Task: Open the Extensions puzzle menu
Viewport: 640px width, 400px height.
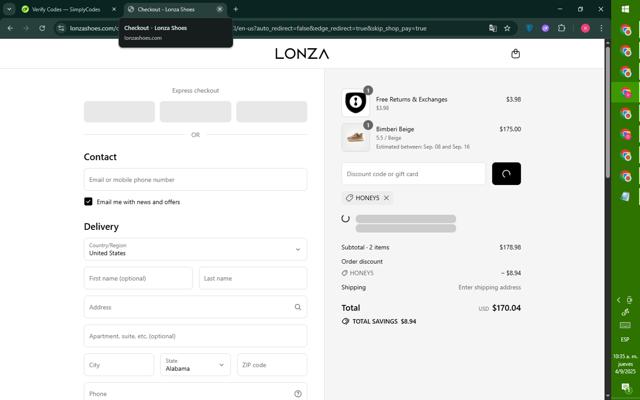Action: coord(562,28)
